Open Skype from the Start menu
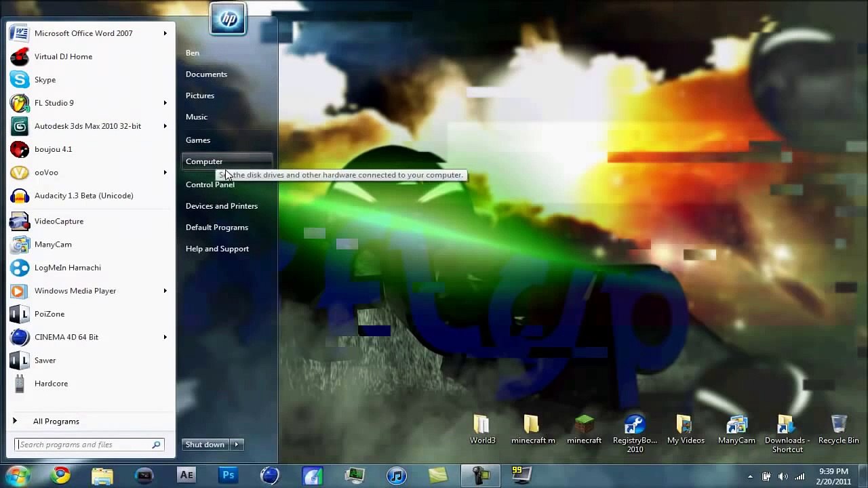 coord(45,80)
